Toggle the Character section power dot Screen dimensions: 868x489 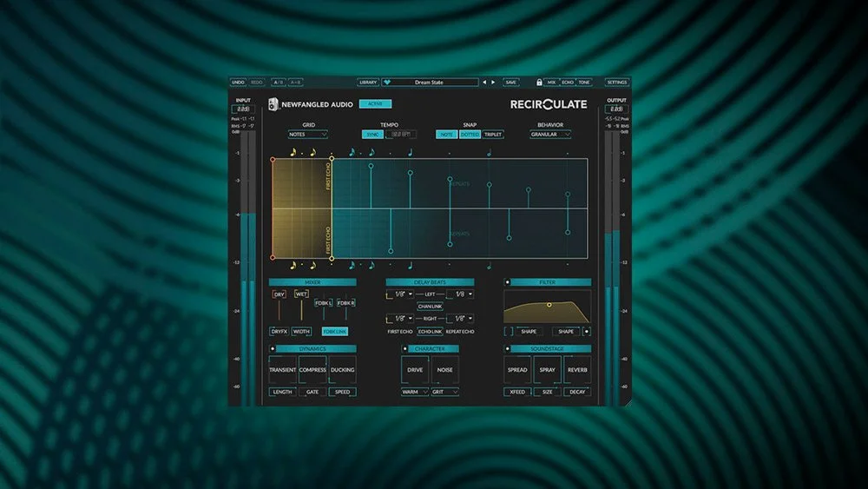404,349
